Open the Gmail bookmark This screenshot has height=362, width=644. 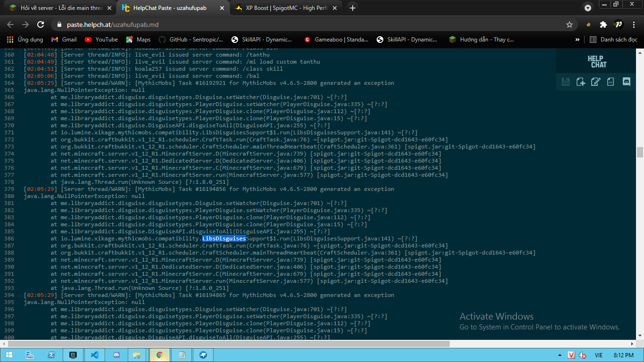[x=64, y=40]
